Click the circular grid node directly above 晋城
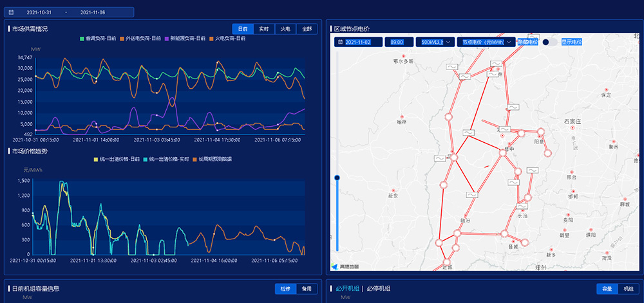 [504, 234]
